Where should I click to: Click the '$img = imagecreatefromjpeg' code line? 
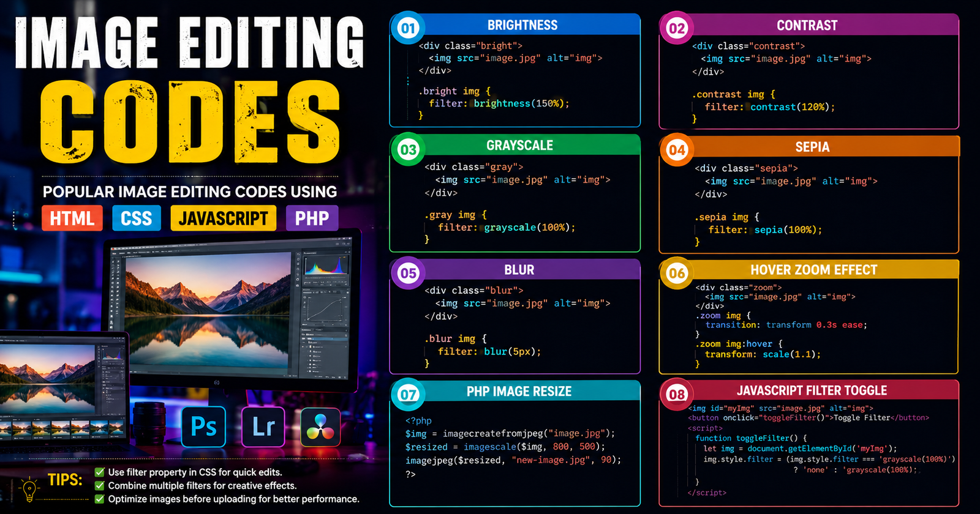pyautogui.click(x=510, y=433)
